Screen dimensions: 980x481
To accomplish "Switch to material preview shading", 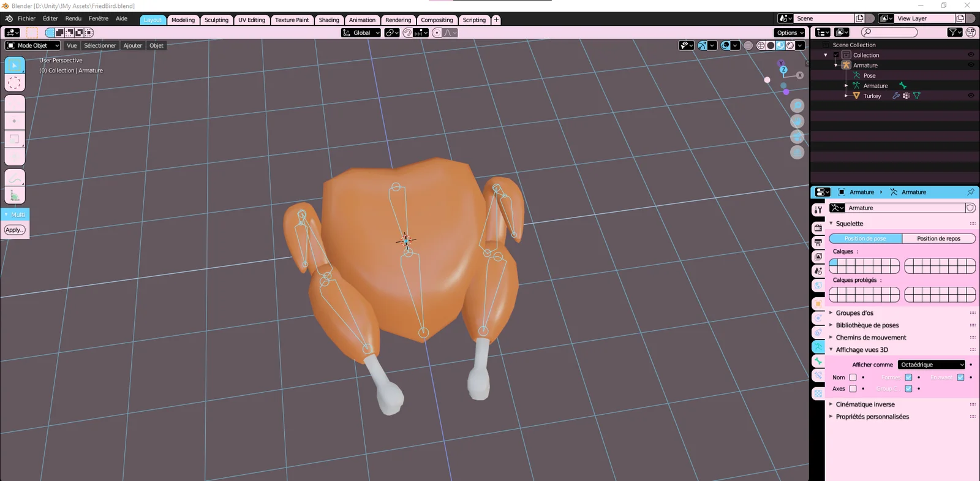I will point(780,45).
